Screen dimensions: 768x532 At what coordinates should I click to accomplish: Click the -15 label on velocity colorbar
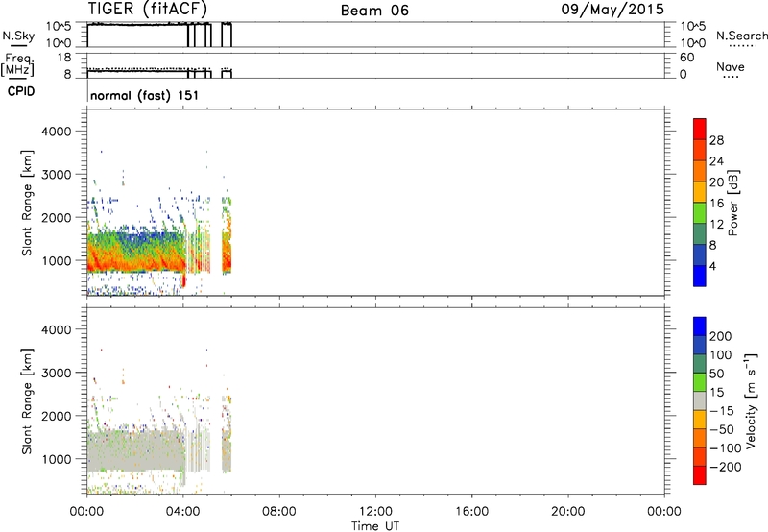coord(722,411)
